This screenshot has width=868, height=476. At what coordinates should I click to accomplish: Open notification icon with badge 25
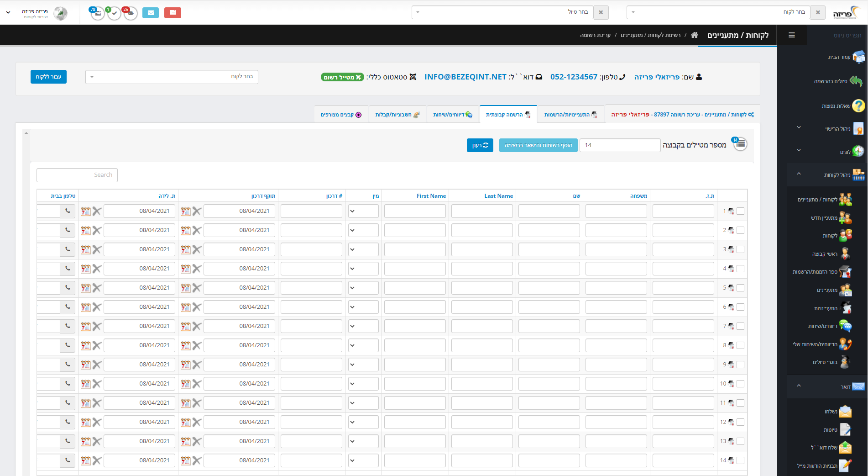(x=130, y=13)
